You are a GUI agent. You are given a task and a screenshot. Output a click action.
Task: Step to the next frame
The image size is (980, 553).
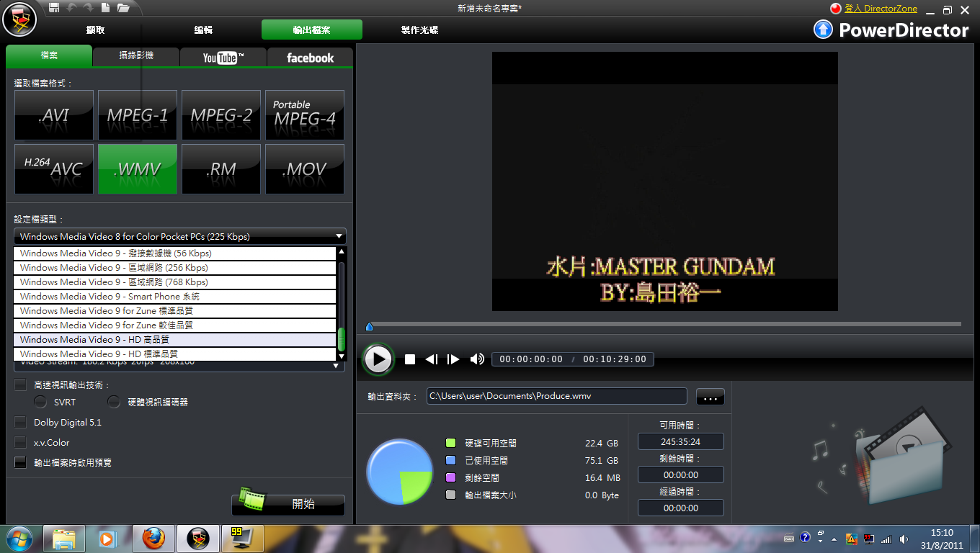click(453, 359)
